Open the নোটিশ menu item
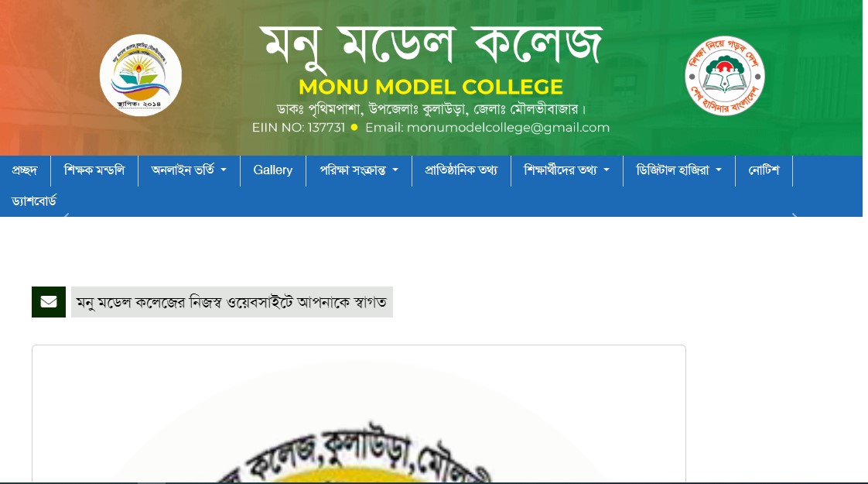The image size is (868, 484). coord(764,170)
